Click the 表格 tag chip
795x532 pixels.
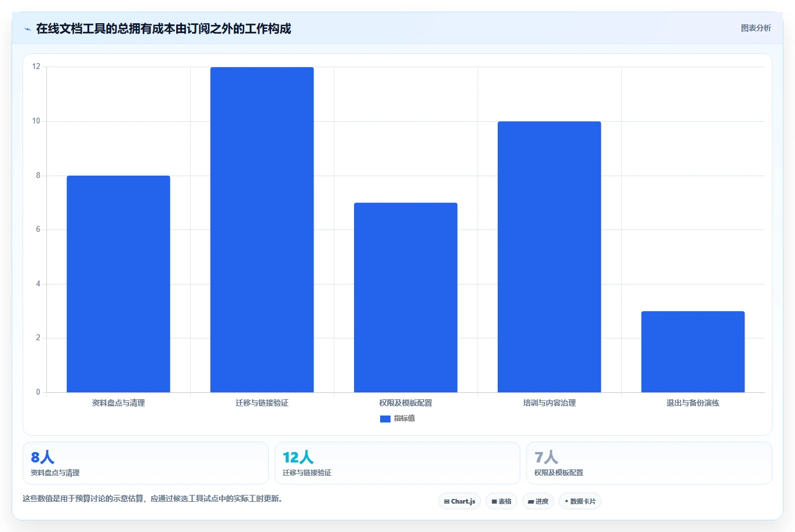tap(501, 501)
